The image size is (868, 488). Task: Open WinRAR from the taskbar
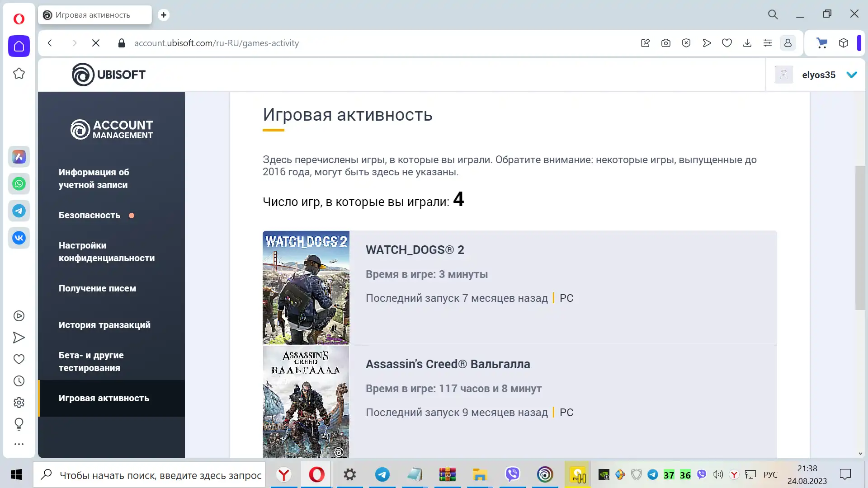tap(448, 475)
